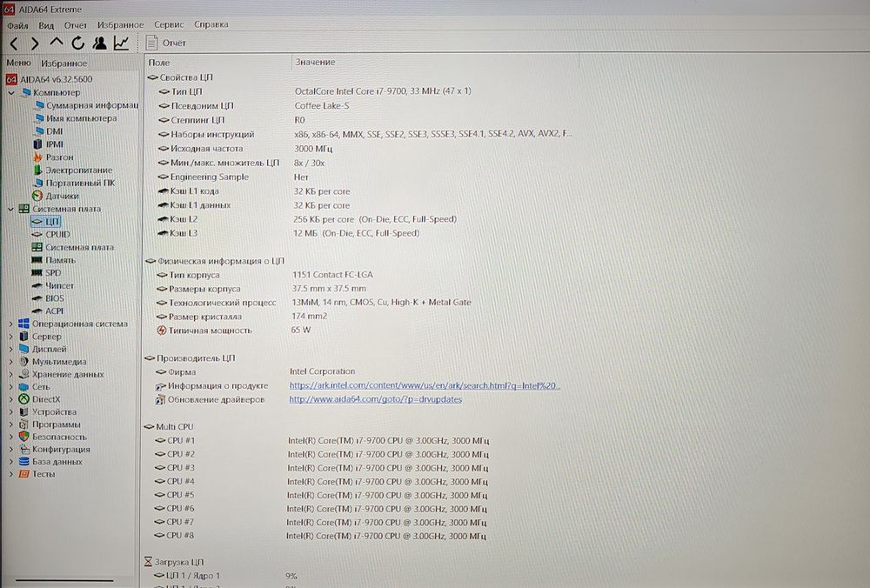Expand the DirectX branch
870x588 pixels.
tap(10, 399)
